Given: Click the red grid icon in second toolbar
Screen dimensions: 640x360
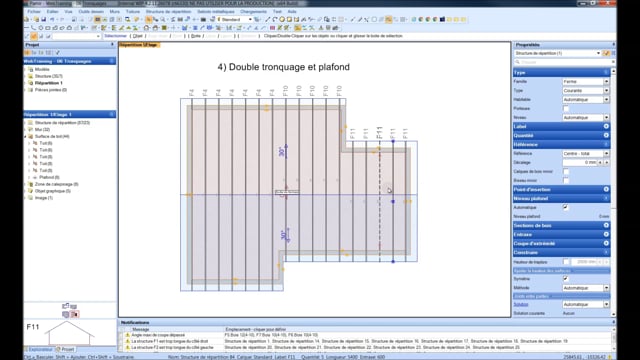Looking at the screenshot, I should tap(272, 28).
